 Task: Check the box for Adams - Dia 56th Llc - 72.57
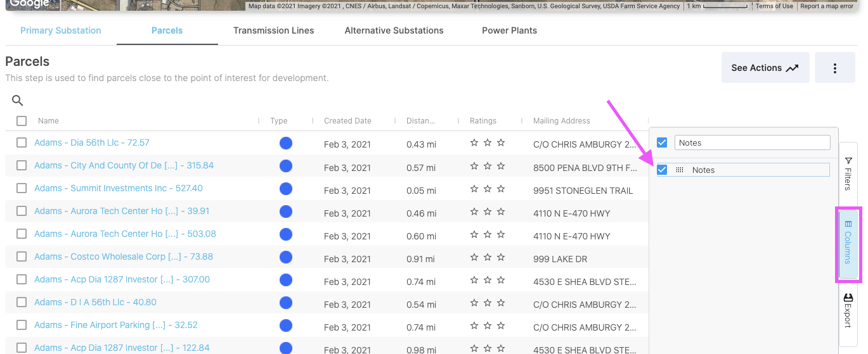click(22, 142)
